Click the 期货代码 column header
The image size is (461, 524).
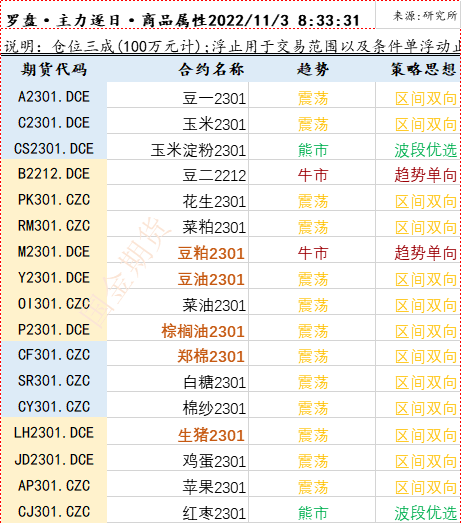pos(54,70)
